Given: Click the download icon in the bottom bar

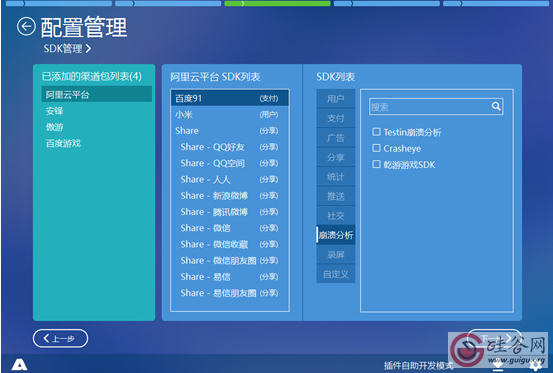Looking at the screenshot, I should coord(498,366).
